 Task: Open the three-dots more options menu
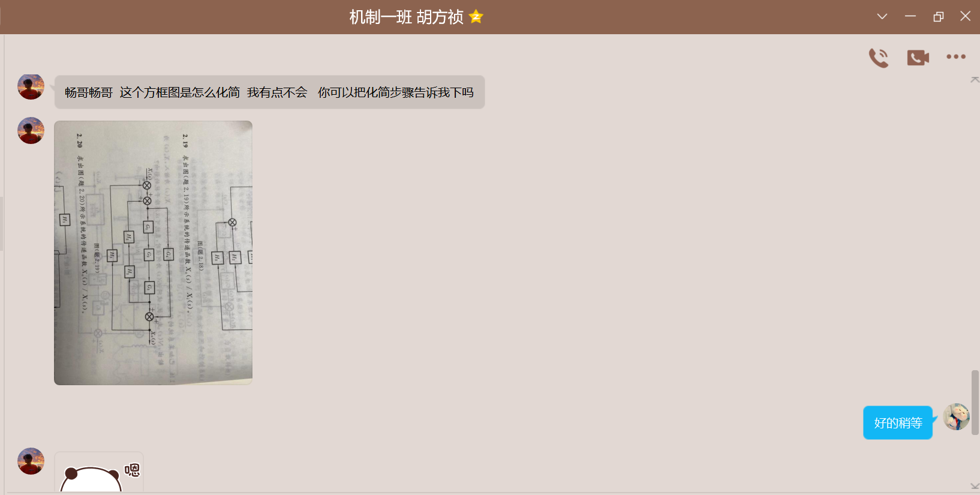tap(955, 57)
